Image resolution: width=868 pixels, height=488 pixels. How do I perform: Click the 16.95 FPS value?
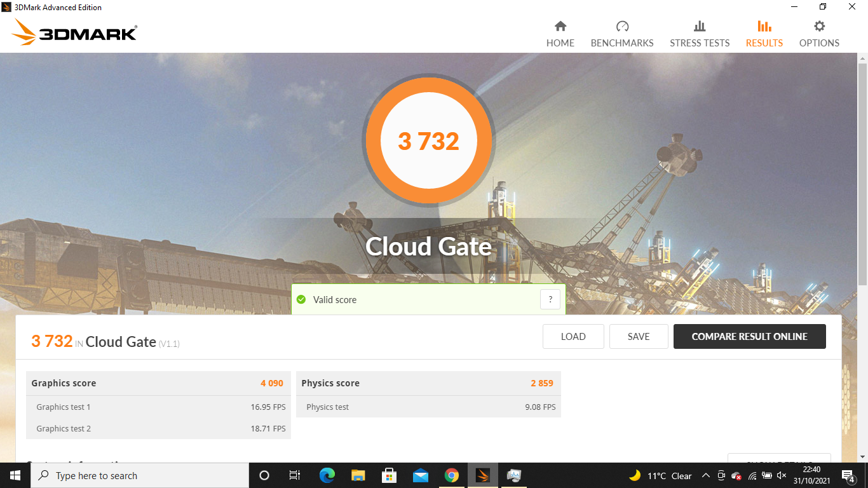pyautogui.click(x=268, y=407)
